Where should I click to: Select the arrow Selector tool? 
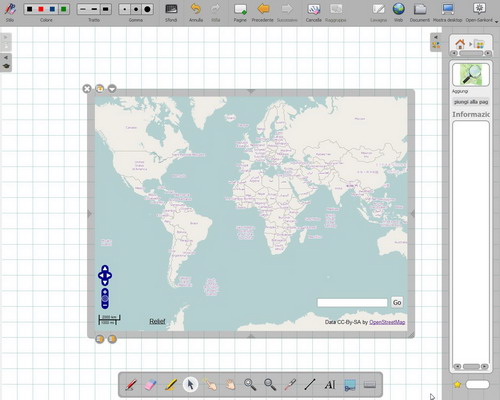tap(190, 385)
